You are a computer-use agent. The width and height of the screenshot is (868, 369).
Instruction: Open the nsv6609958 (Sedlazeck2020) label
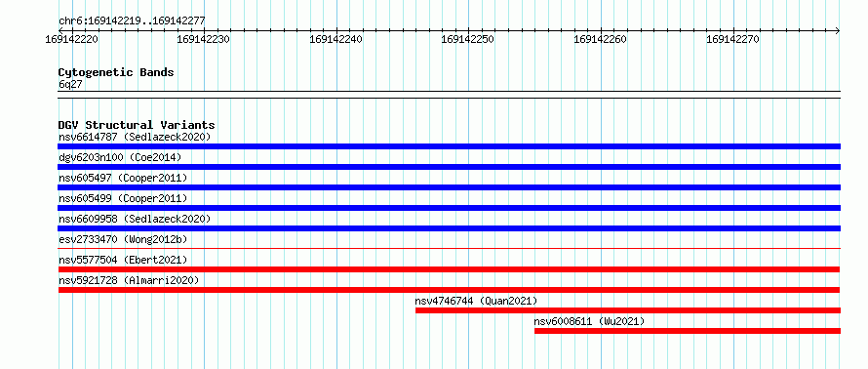coord(135,219)
